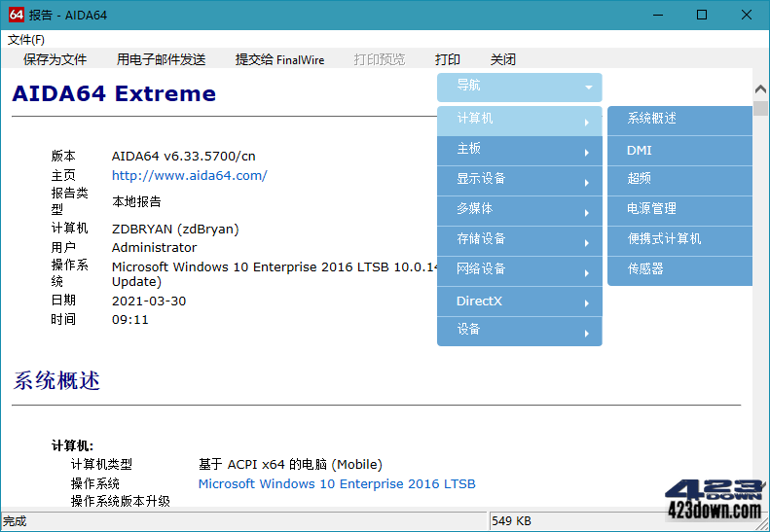Click the 549 KB status bar entry
Viewport: 770px width, 532px height.
[511, 520]
